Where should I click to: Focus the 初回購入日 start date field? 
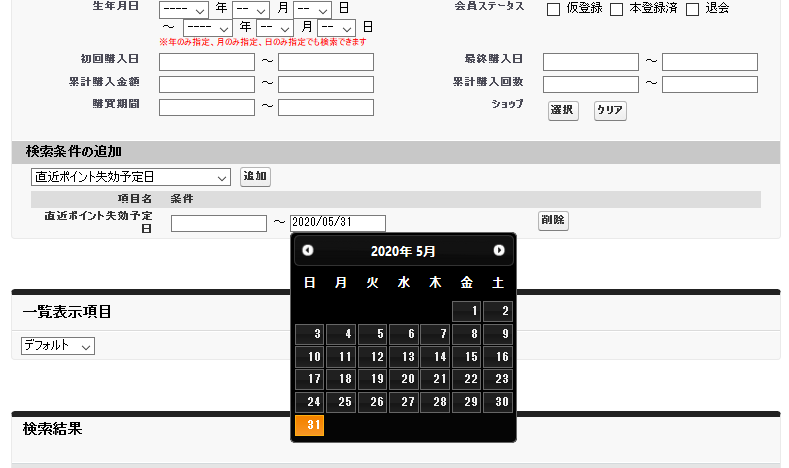click(206, 62)
